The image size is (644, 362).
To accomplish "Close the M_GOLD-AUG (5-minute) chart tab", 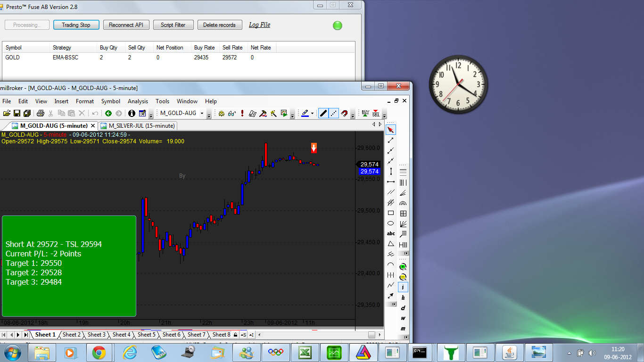I will coord(93,126).
